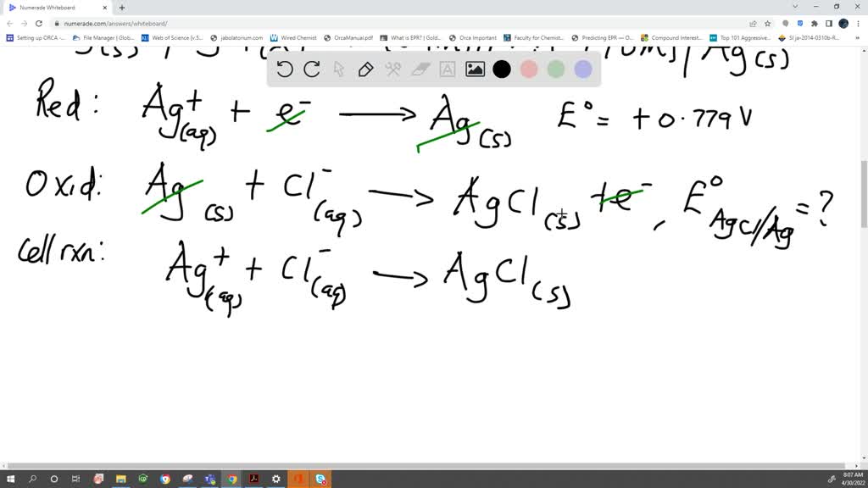The width and height of the screenshot is (868, 488).
Task: Click in the browser address bar
Action: click(x=170, y=24)
